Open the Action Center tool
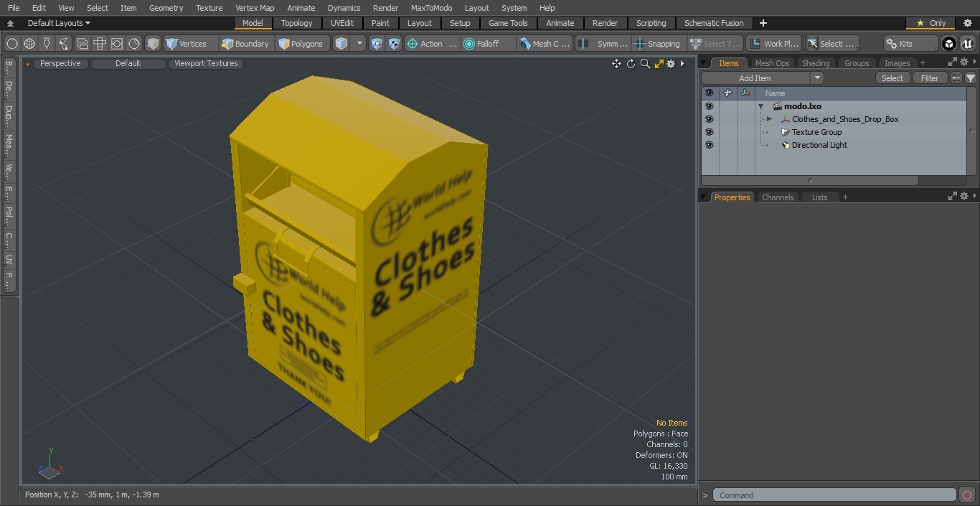This screenshot has width=980, height=506. point(432,44)
